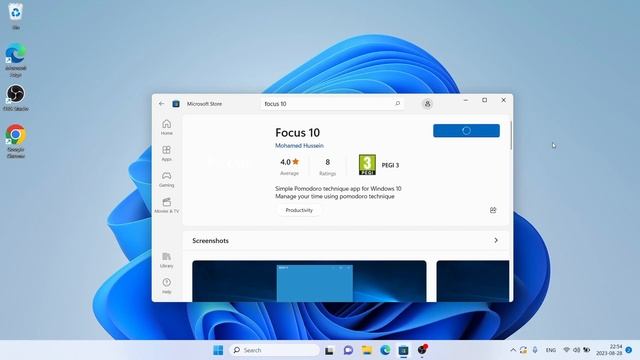Click the Store window vertical scrollbar
The height and width of the screenshot is (360, 640).
coord(511,135)
